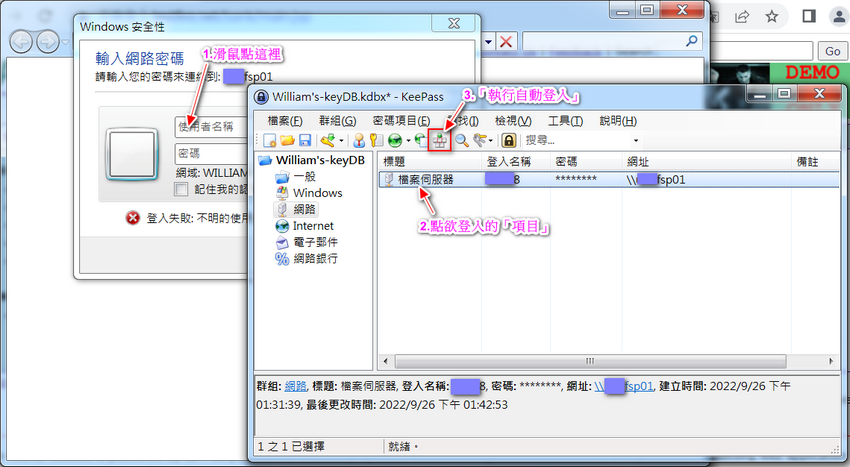Screen dimensions: 850x467
Task: Click the Add entry key icon
Action: tap(327, 140)
